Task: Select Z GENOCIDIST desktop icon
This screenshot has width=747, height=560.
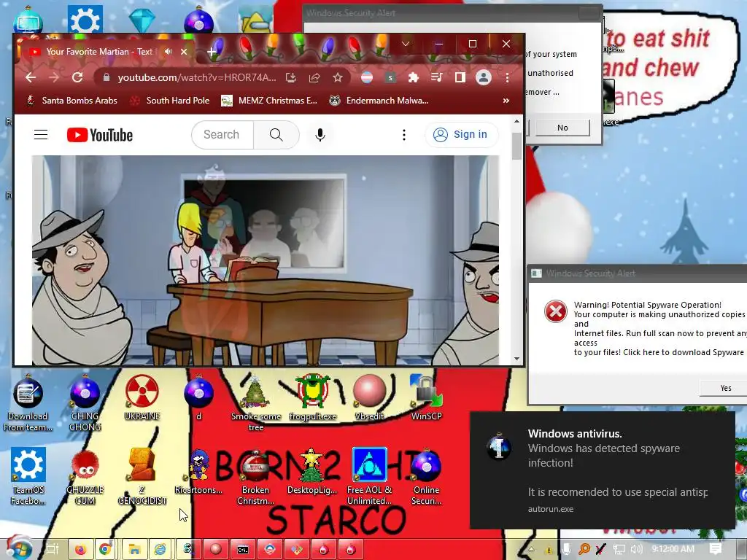Action: pos(142,476)
